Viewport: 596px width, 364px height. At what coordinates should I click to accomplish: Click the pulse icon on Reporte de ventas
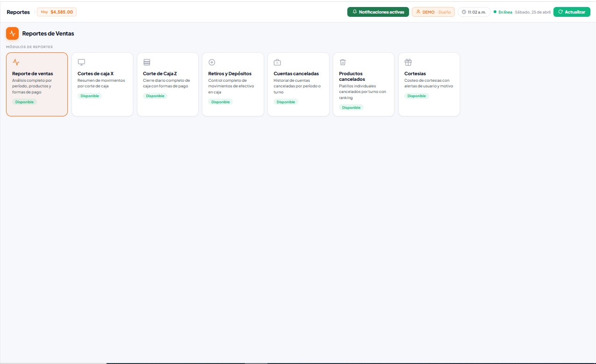16,62
